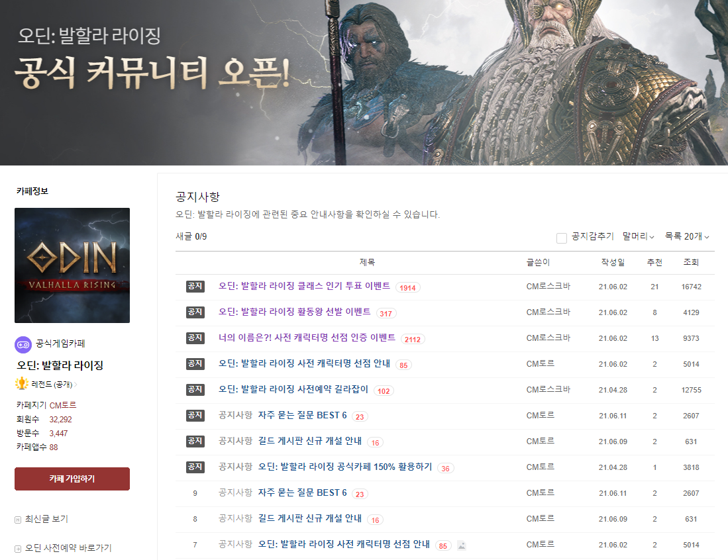Click comment count 36 badge
This screenshot has width=728, height=560.
point(445,469)
